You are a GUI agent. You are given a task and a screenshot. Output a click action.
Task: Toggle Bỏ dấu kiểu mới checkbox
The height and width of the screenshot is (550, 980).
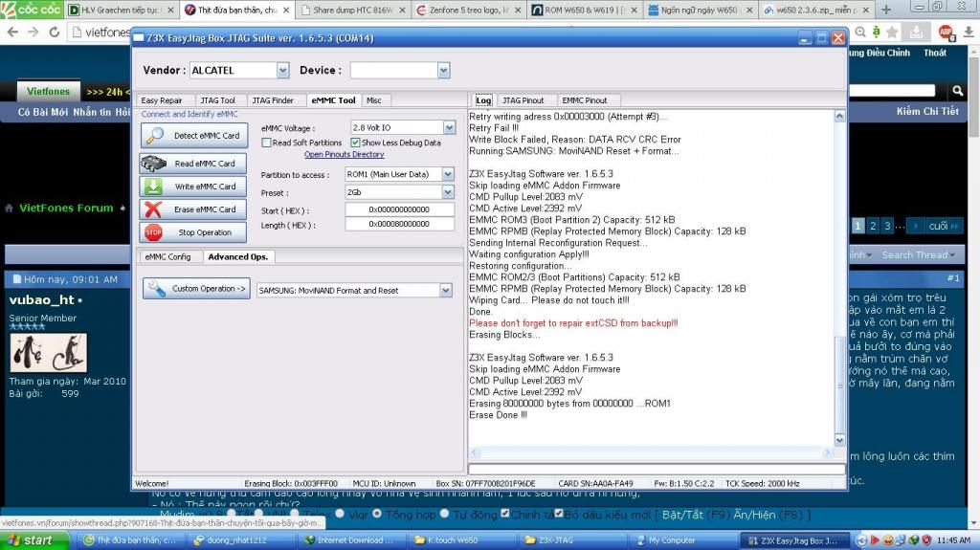pyautogui.click(x=559, y=514)
